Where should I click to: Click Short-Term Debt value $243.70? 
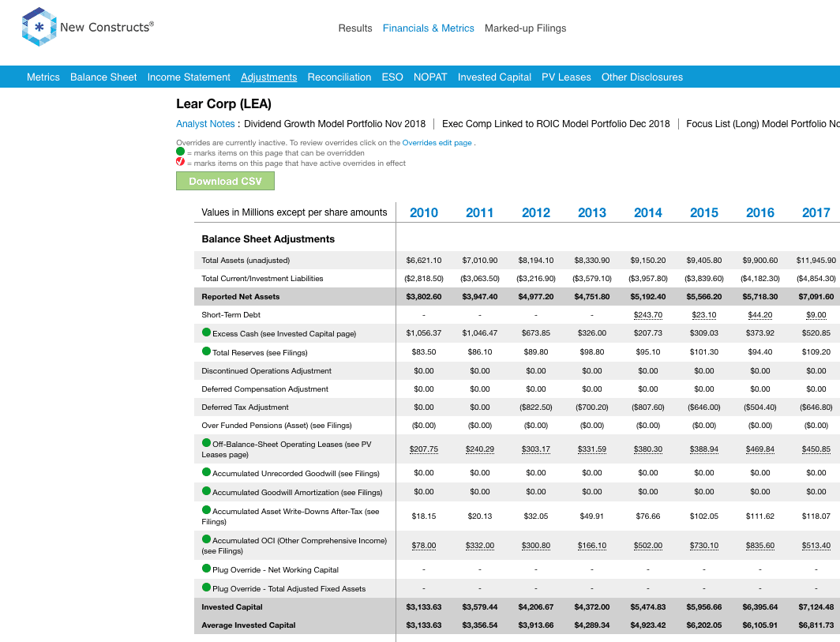648,315
